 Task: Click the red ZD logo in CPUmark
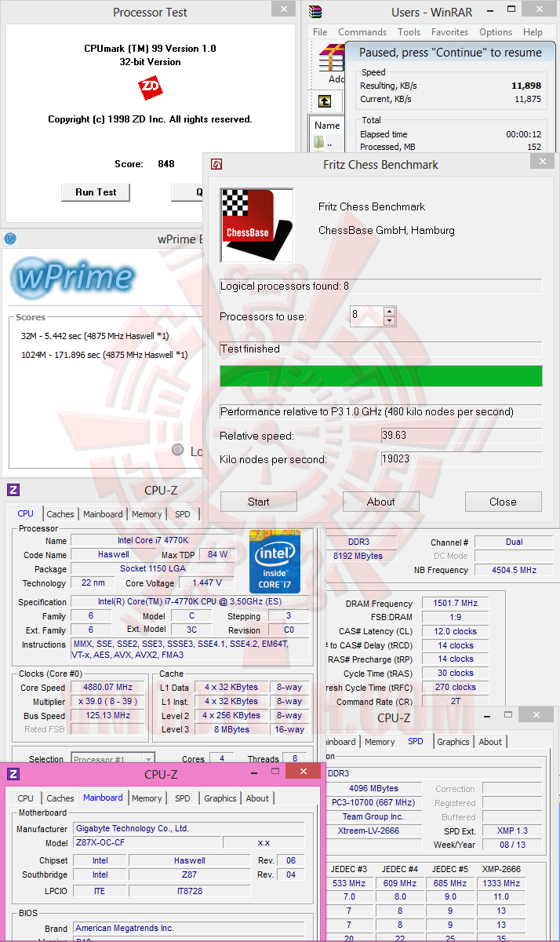[x=149, y=87]
